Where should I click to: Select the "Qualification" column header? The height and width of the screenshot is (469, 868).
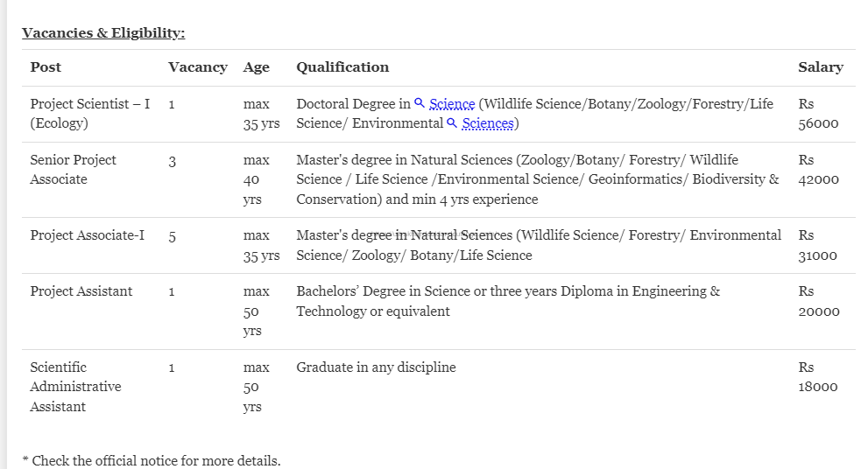[x=342, y=67]
